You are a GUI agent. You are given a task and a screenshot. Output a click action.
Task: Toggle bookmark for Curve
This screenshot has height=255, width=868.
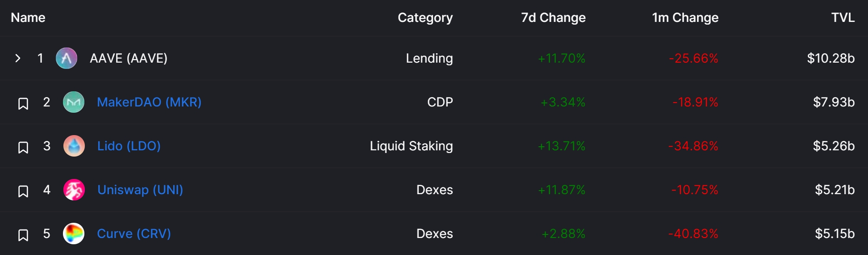tap(23, 235)
